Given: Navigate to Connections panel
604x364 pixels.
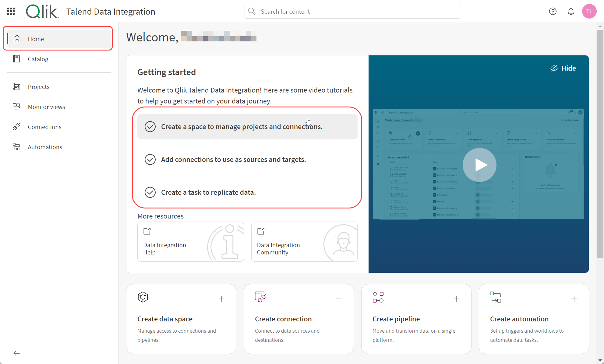Looking at the screenshot, I should [44, 127].
